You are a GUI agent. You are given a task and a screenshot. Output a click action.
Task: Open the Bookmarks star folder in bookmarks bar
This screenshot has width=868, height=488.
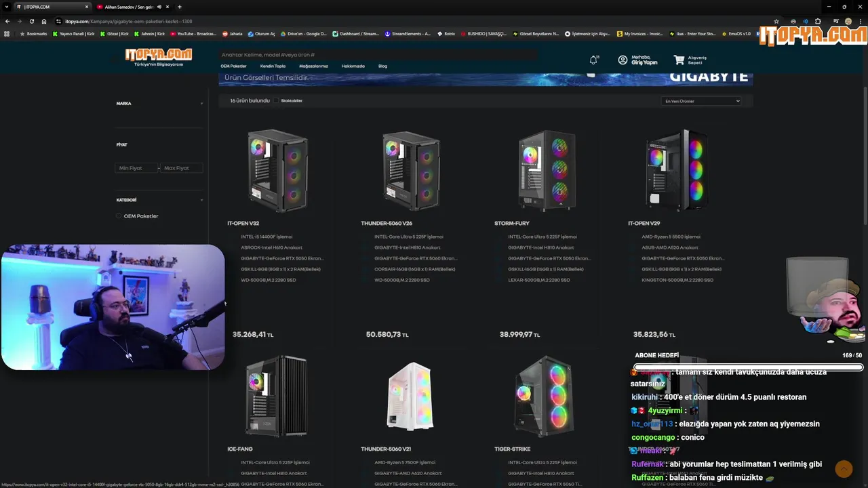[x=33, y=33]
